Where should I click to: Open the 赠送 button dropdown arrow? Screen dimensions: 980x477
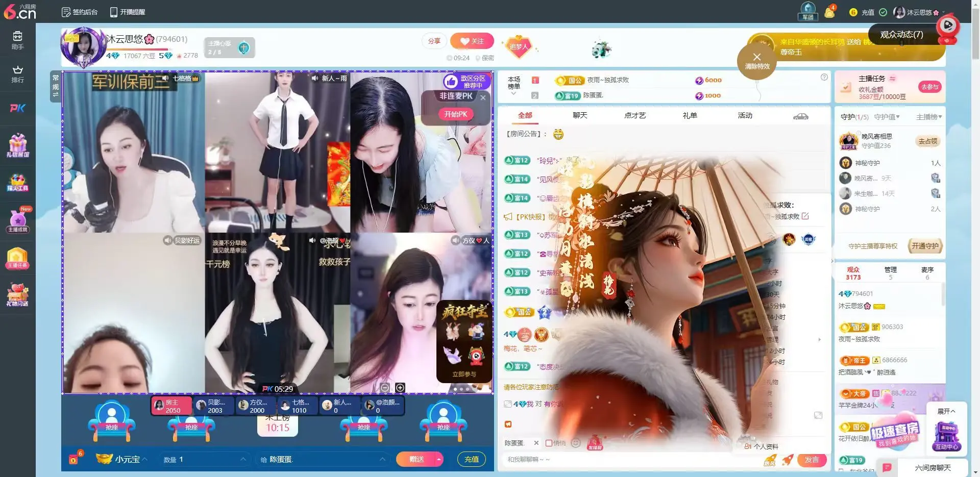point(438,460)
